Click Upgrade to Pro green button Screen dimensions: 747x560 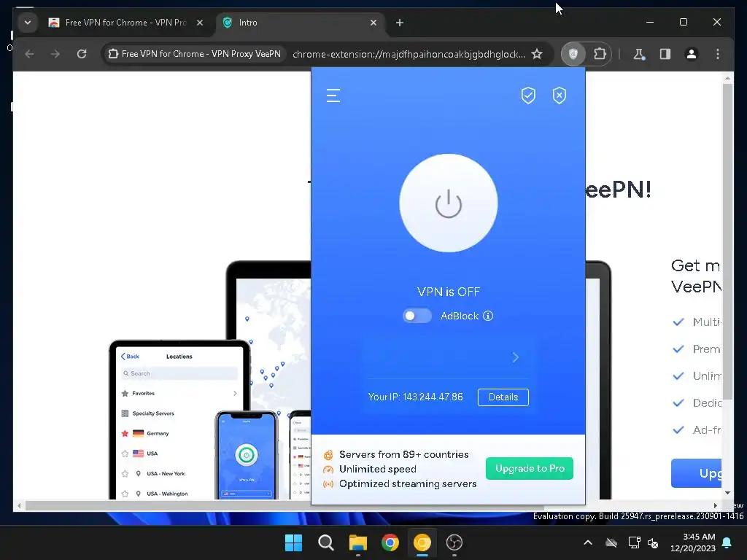coord(530,469)
